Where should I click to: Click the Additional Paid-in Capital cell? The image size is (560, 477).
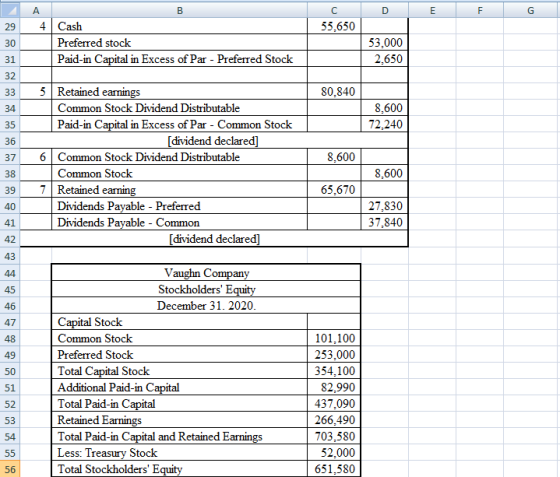(x=180, y=388)
